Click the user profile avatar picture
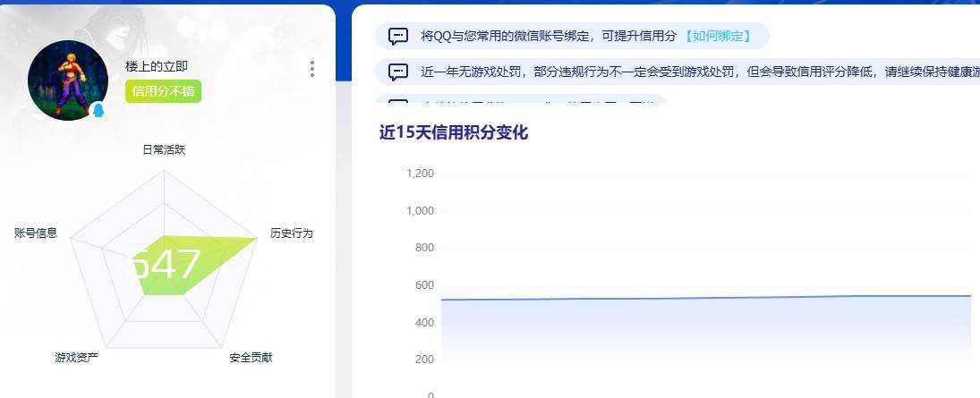Image resolution: width=980 pixels, height=398 pixels. [67, 80]
